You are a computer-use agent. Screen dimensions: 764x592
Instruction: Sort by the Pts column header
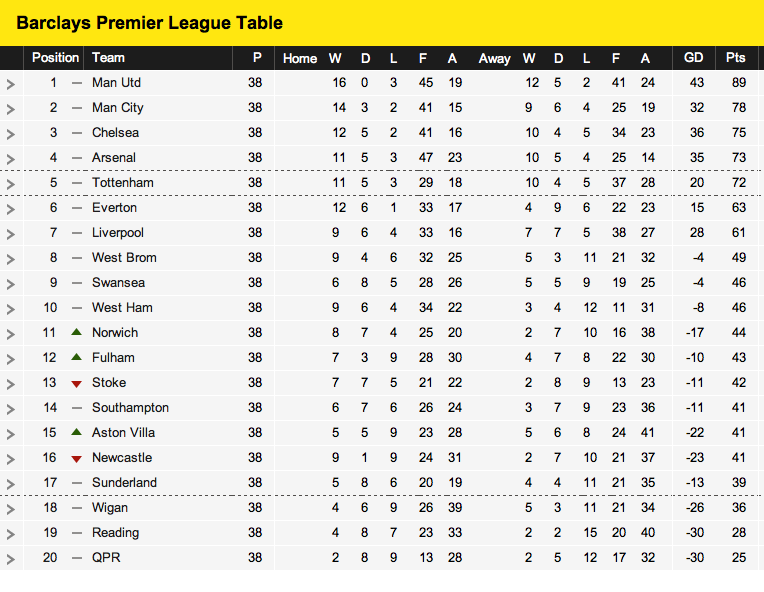736,58
